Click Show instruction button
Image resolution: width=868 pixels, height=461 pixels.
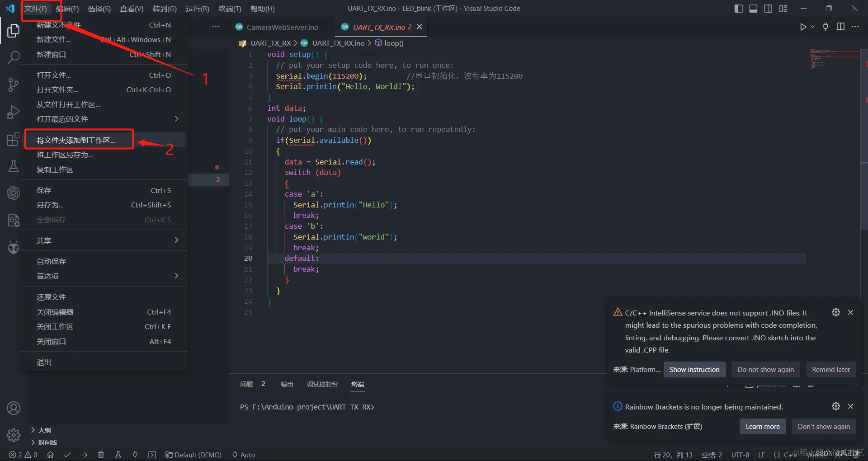694,370
